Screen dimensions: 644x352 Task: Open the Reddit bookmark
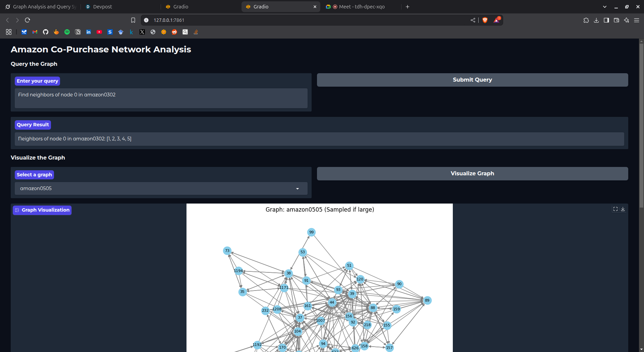click(x=174, y=32)
